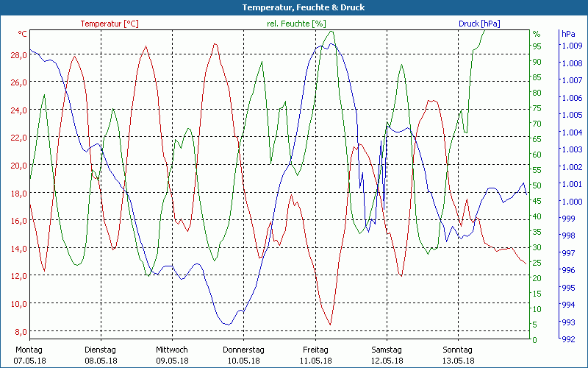588x368 pixels.
Task: Click the Sonntag day label
Action: point(458,350)
